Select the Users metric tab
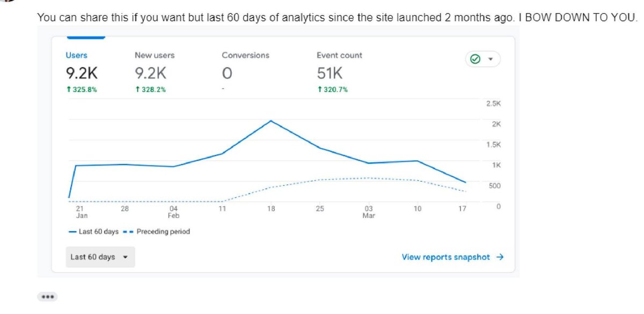 (76, 55)
